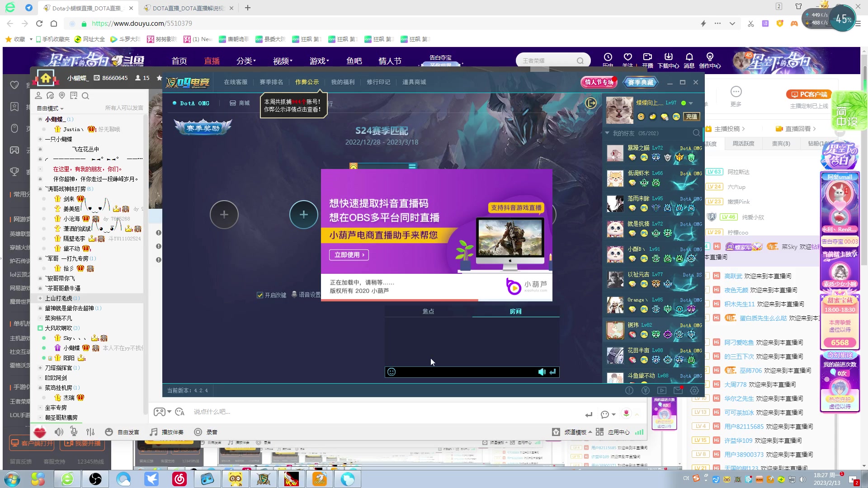Screen dimensions: 868x488
Task: Click the video playback icon in 09 footer
Action: click(662, 390)
